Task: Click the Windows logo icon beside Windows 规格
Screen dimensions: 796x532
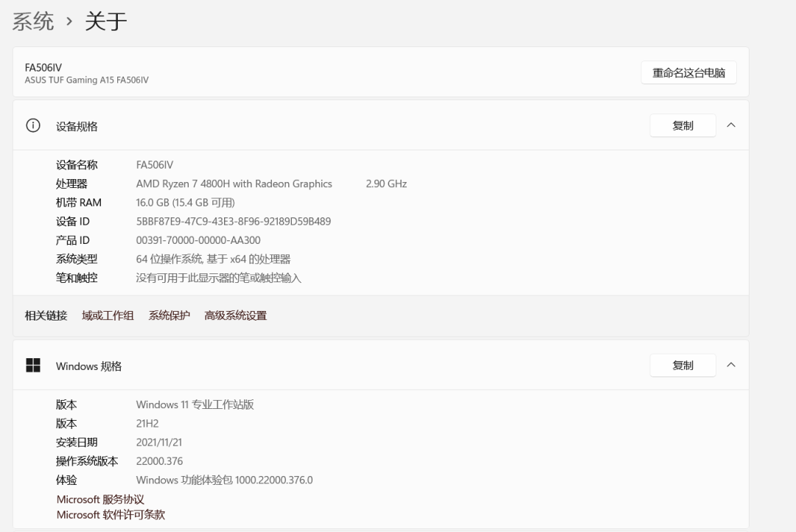Action: tap(33, 365)
